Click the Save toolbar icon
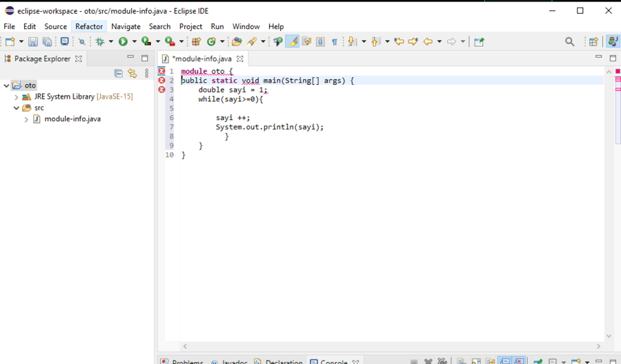The height and width of the screenshot is (364, 621). click(32, 42)
